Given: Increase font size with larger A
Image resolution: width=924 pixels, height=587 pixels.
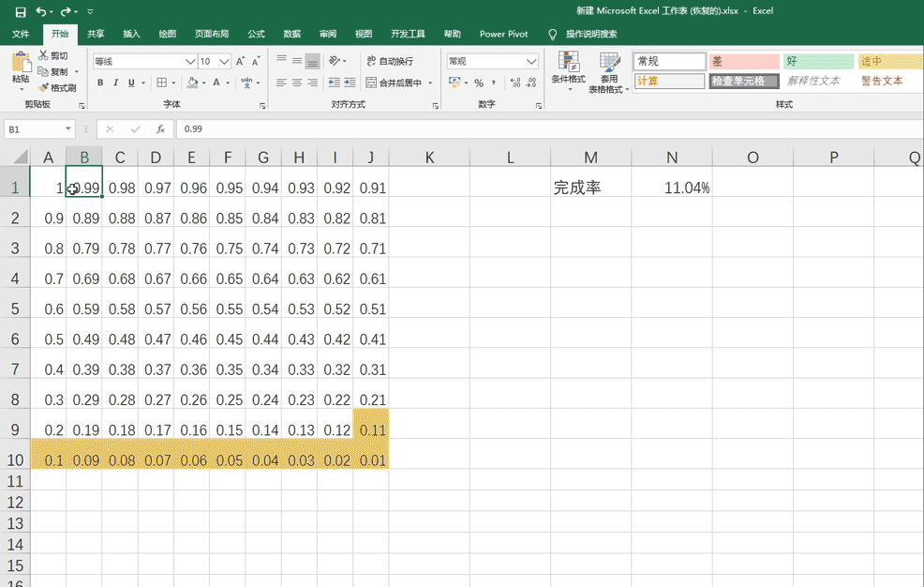Looking at the screenshot, I should (240, 61).
